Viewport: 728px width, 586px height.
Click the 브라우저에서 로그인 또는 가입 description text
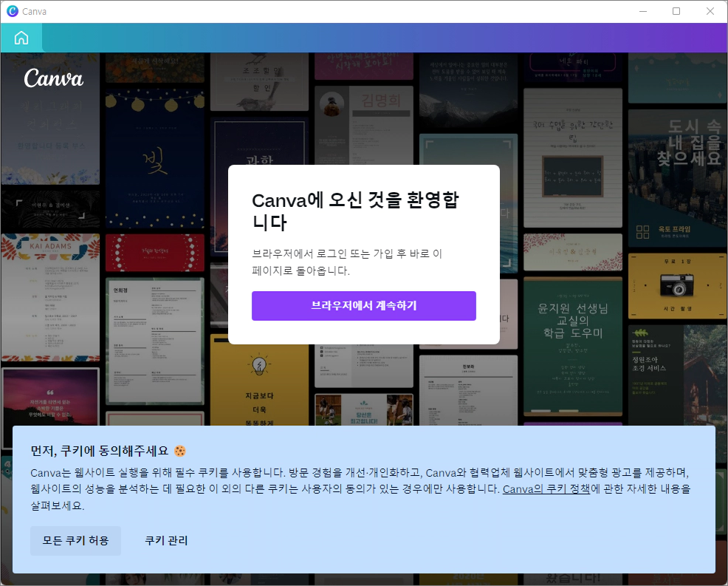pos(347,262)
